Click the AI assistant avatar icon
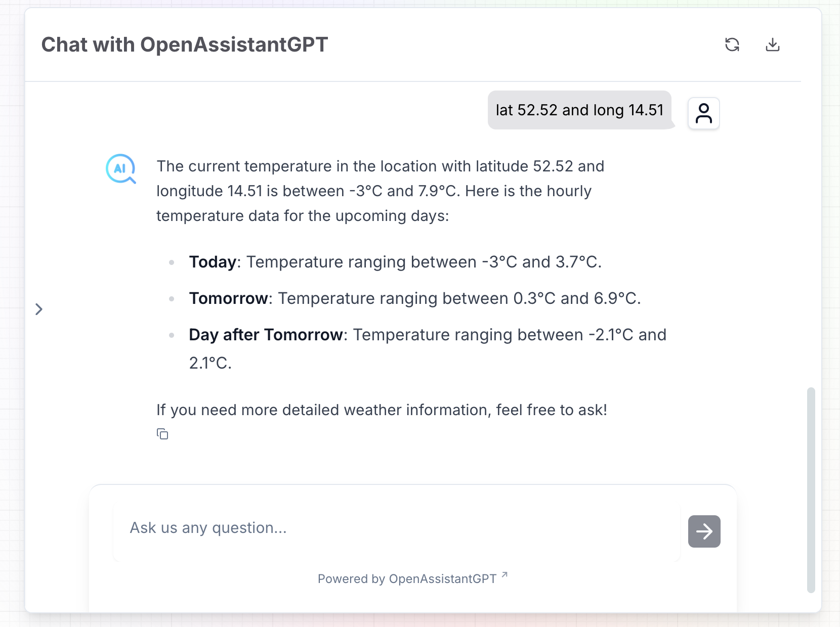Image resolution: width=840 pixels, height=627 pixels. (x=120, y=168)
